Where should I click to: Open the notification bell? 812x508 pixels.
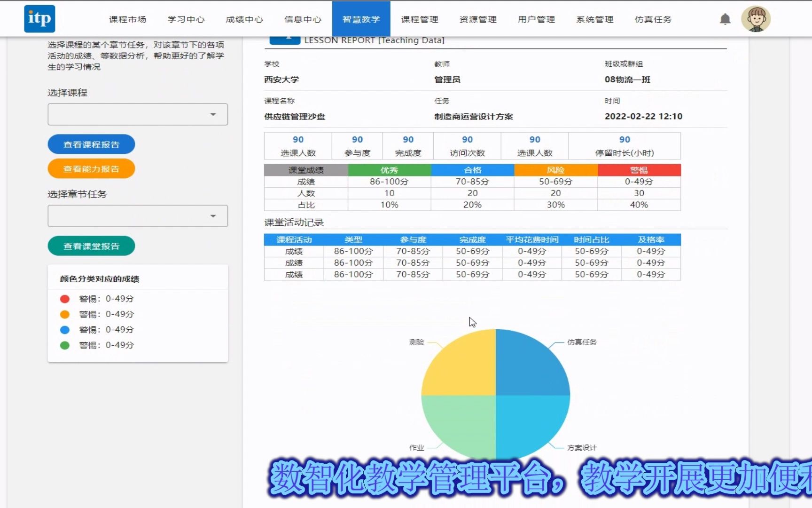click(x=725, y=19)
